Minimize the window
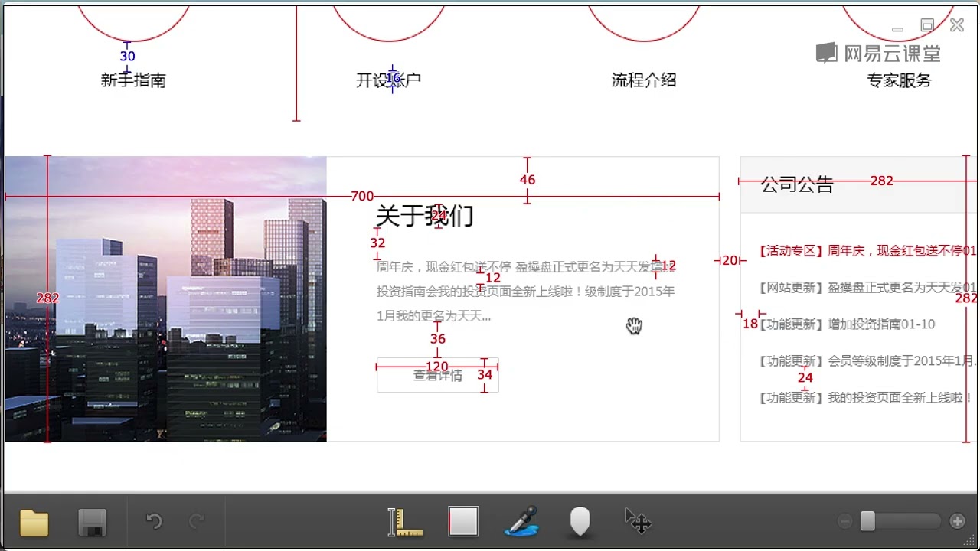The height and width of the screenshot is (551, 980). [898, 28]
